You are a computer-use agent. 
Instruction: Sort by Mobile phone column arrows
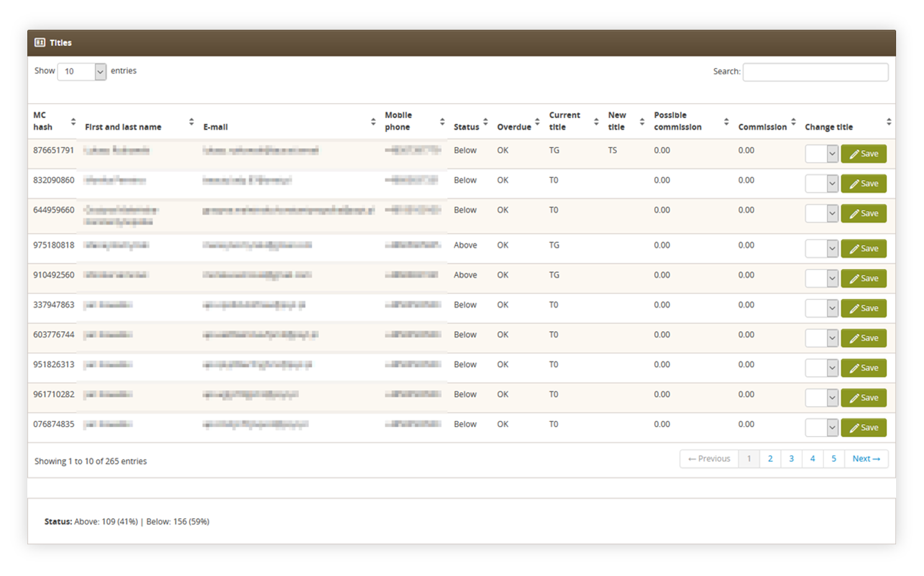(442, 122)
